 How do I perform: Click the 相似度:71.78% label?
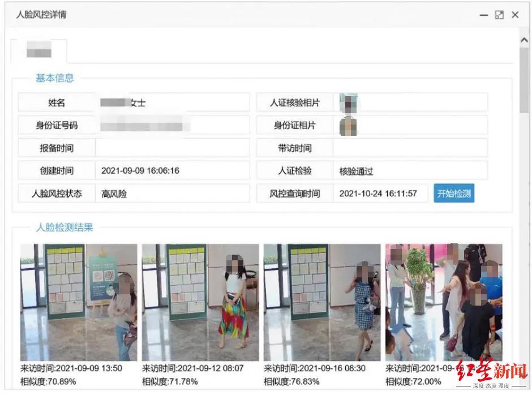pos(170,381)
